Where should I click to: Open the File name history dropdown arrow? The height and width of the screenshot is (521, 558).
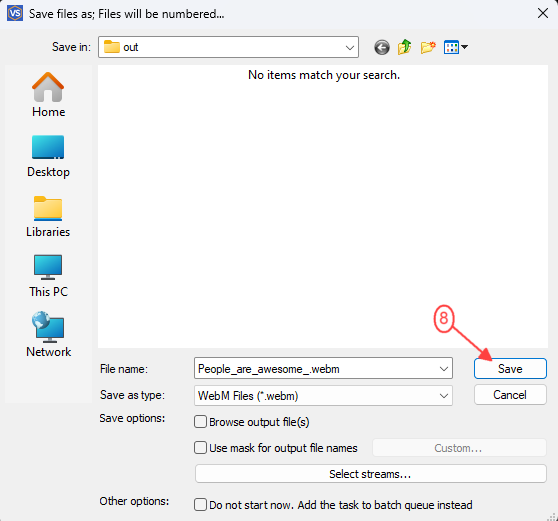[444, 369]
